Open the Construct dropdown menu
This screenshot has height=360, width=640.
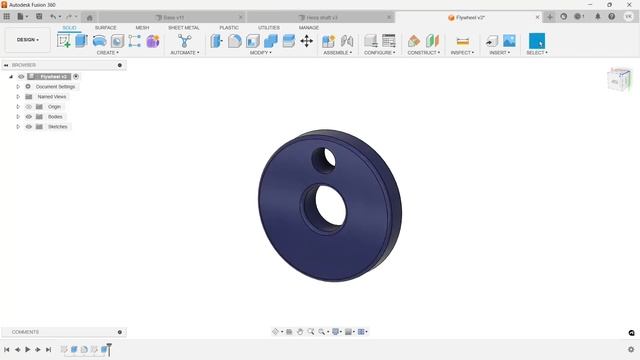424,53
